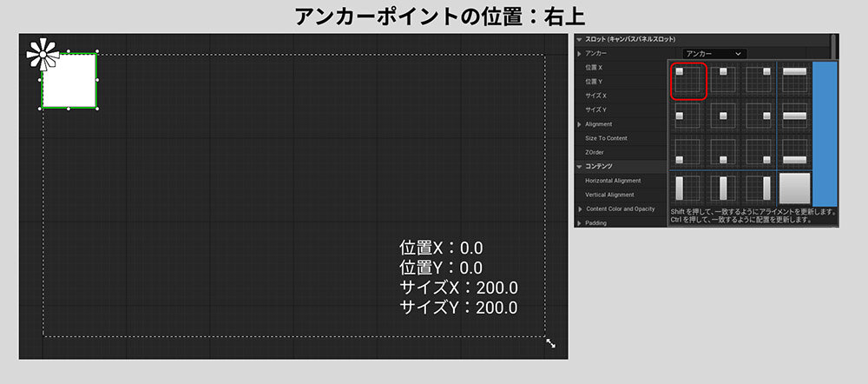The image size is (868, 384).
Task: Expand the Padding property row
Action: (x=580, y=223)
